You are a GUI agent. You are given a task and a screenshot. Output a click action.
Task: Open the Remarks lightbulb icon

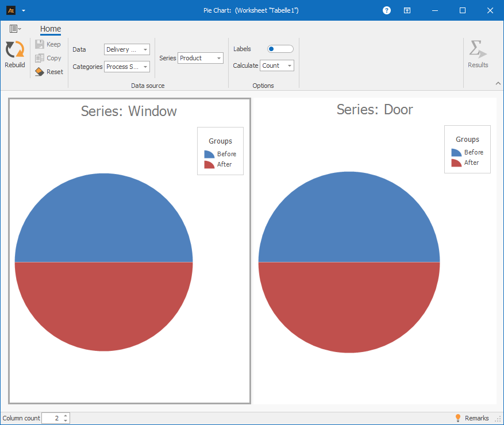coord(458,418)
